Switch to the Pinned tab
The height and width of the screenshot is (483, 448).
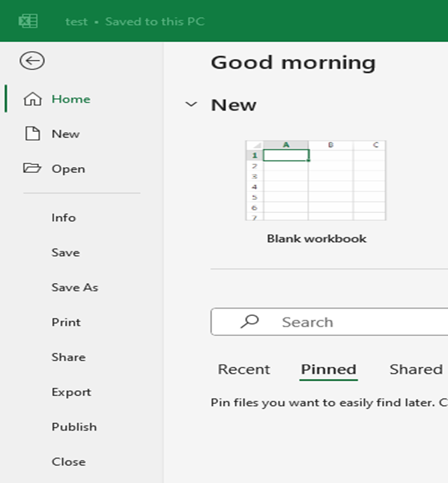tap(328, 369)
